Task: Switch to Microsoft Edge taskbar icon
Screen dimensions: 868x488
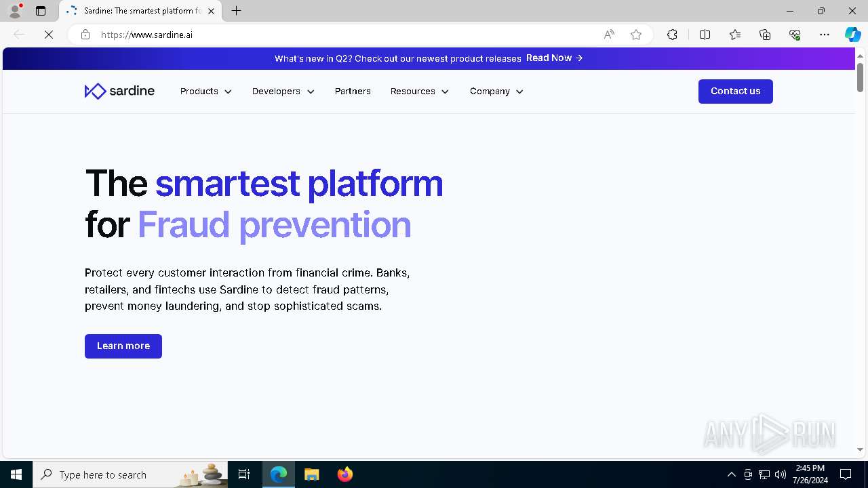Action: click(279, 474)
